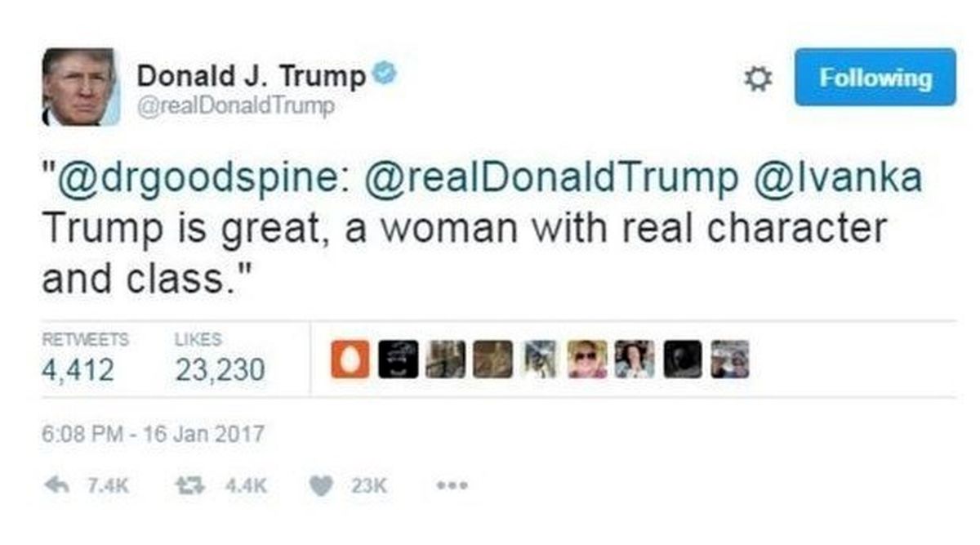980x545 pixels.
Task: Click the retweet icon
Action: [189, 485]
